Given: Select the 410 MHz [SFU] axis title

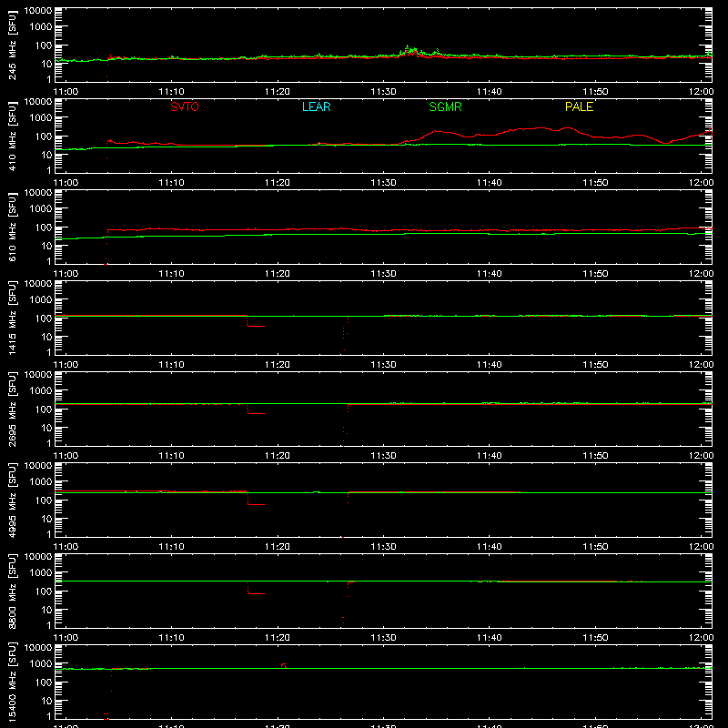Looking at the screenshot, I should [x=13, y=136].
